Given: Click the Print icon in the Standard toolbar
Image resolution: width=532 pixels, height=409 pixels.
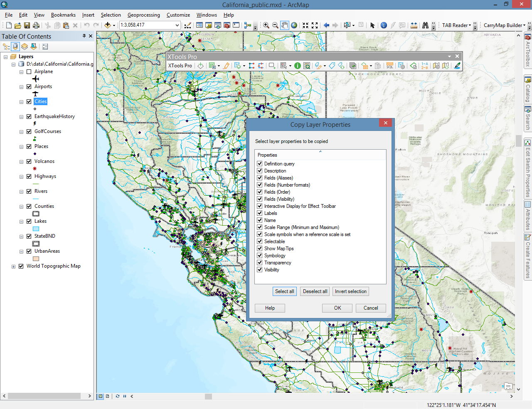Looking at the screenshot, I should point(36,25).
